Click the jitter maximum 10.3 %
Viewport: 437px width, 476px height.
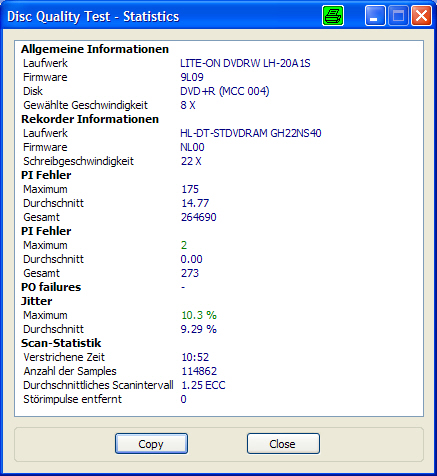tap(199, 315)
